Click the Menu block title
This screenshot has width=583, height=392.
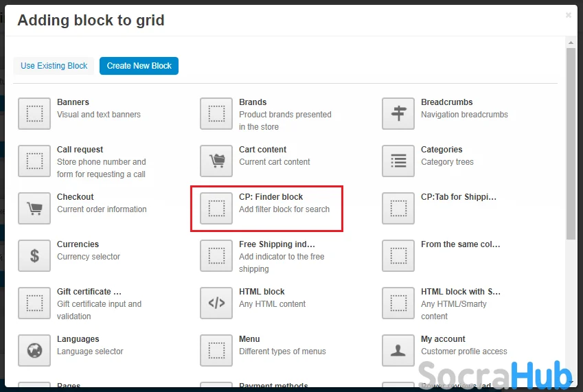(249, 339)
